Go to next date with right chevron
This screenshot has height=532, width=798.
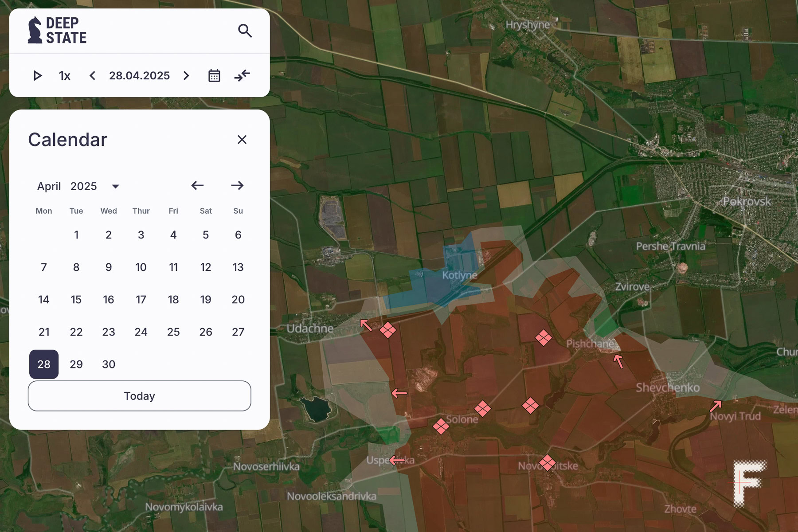click(x=186, y=76)
